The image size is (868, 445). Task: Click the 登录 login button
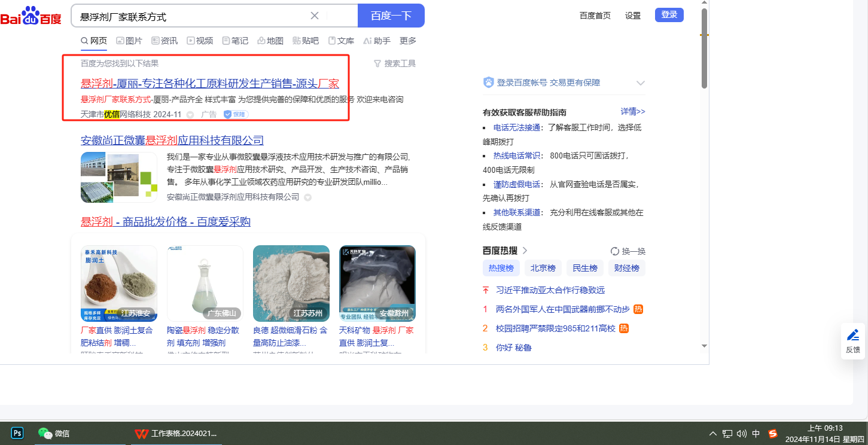pos(669,15)
